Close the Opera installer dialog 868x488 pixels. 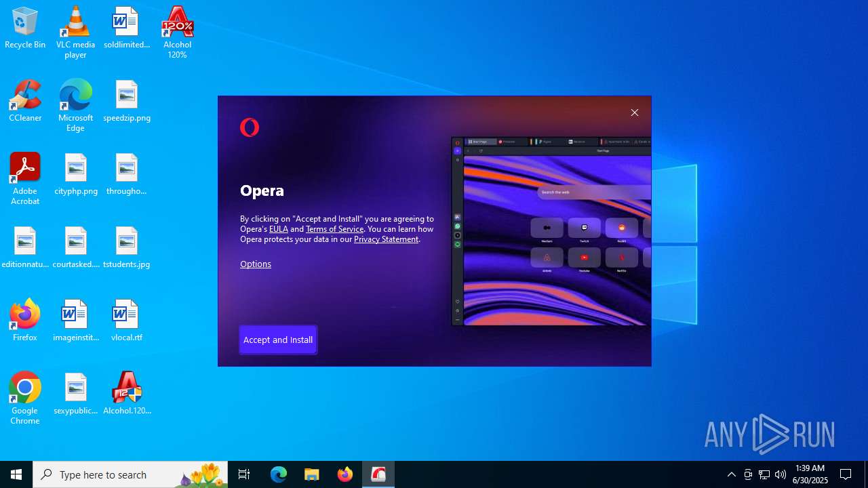pos(635,113)
